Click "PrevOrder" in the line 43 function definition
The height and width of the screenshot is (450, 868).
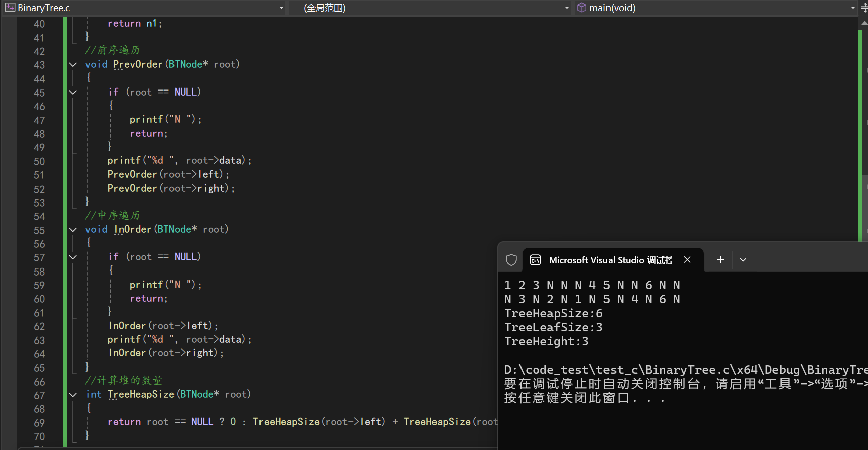pos(138,64)
